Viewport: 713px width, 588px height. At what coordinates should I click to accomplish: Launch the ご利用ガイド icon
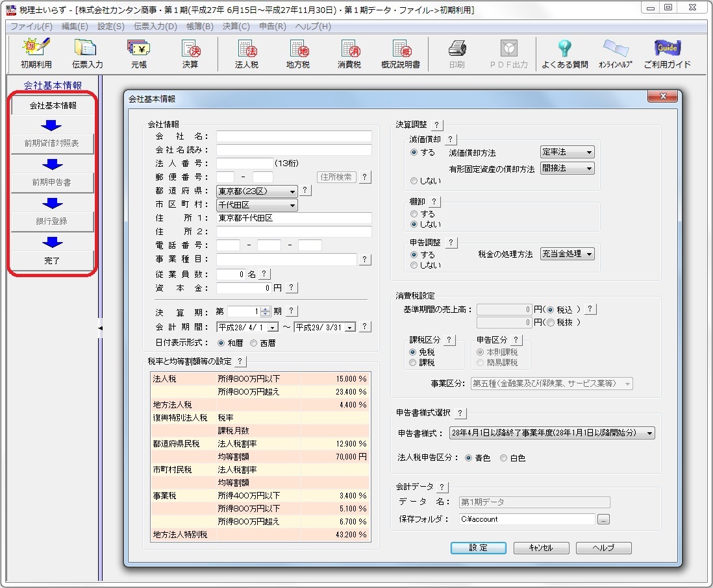tap(667, 53)
